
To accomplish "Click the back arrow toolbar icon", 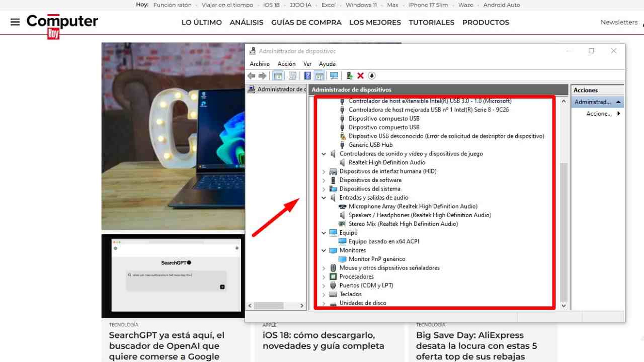I will (x=251, y=76).
